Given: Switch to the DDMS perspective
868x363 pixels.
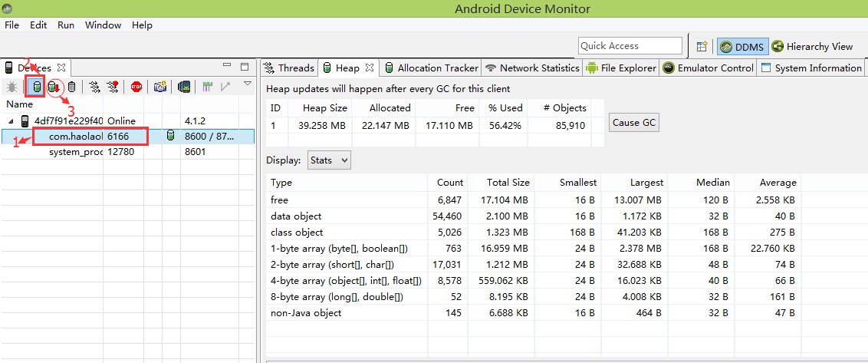Looking at the screenshot, I should pos(743,47).
